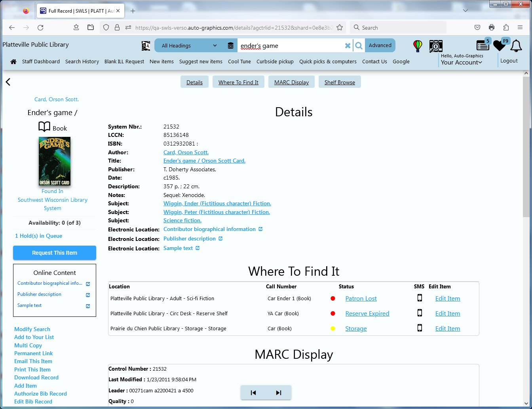Open browser extensions puzzle icon
The height and width of the screenshot is (409, 532).
[506, 28]
